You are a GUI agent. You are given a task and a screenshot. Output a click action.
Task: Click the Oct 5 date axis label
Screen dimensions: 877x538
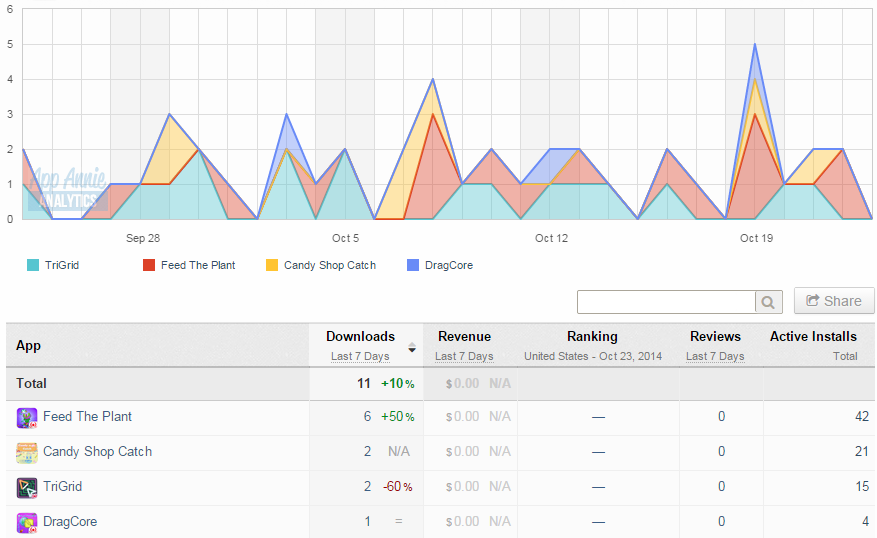(346, 238)
